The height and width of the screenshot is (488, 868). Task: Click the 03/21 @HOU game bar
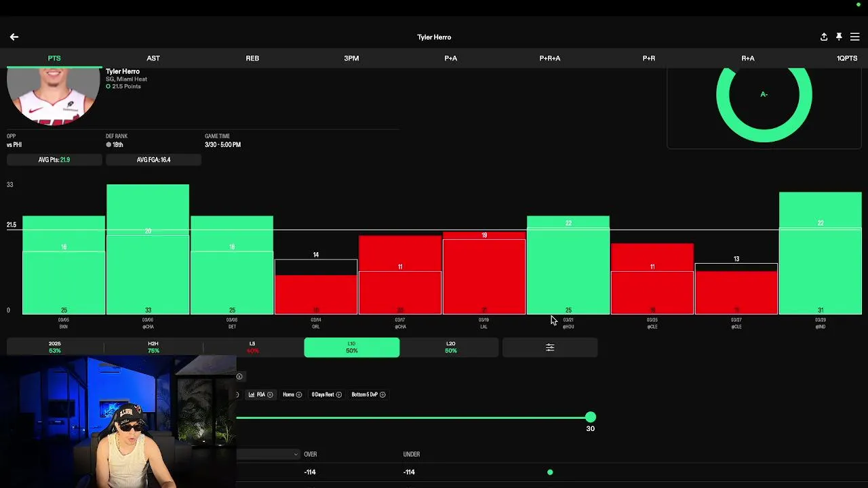tap(568, 265)
